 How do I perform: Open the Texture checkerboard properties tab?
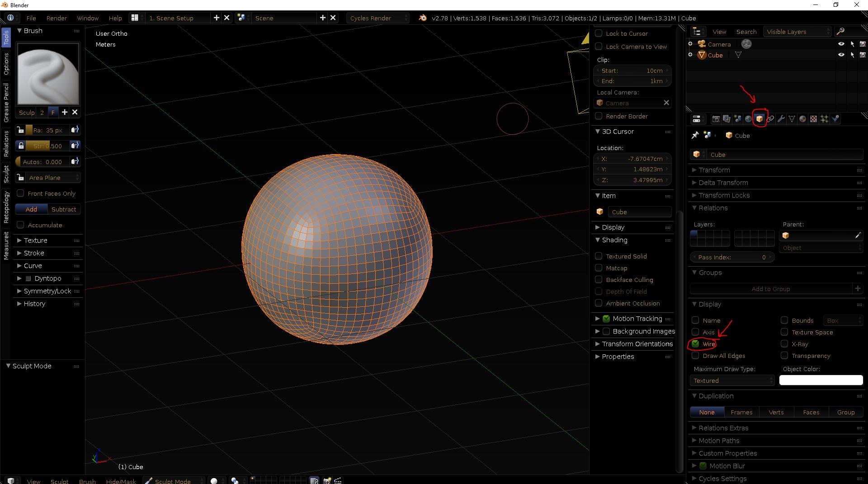[x=813, y=119]
